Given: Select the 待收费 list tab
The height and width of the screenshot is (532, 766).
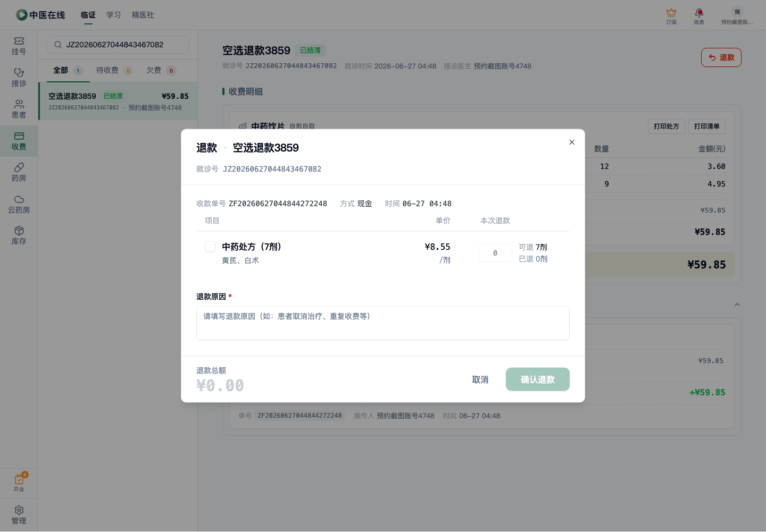Looking at the screenshot, I should point(114,70).
